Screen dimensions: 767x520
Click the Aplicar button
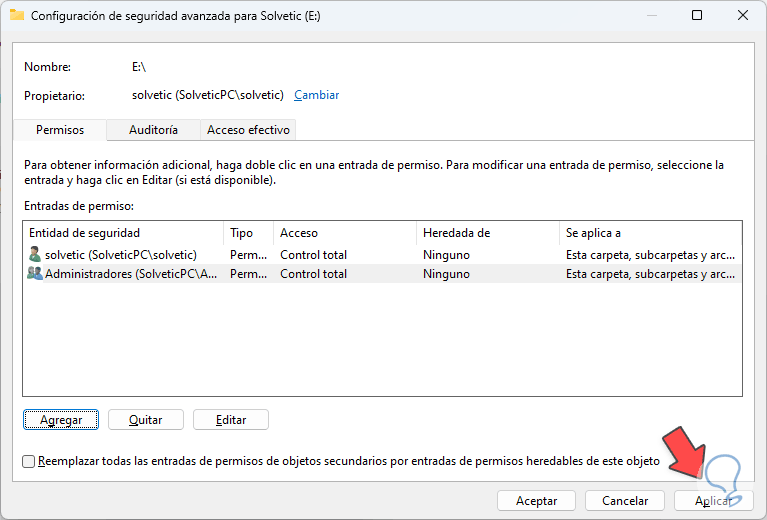[712, 500]
